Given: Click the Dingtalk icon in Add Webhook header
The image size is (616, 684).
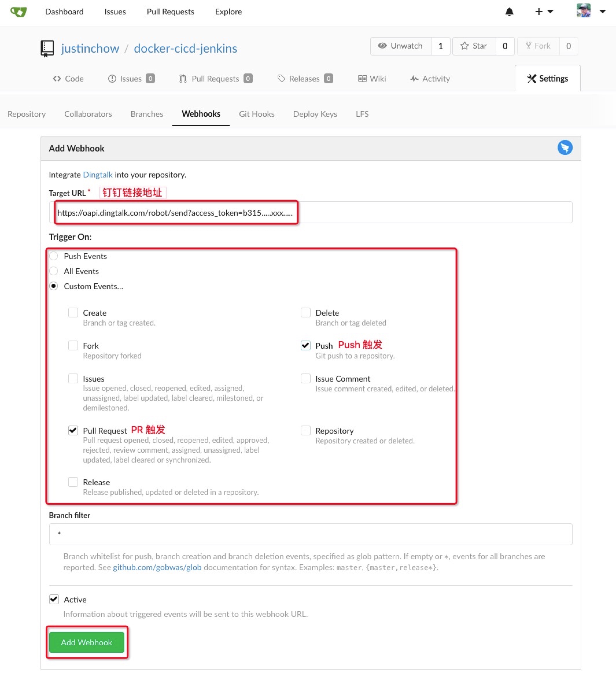Looking at the screenshot, I should coord(565,148).
